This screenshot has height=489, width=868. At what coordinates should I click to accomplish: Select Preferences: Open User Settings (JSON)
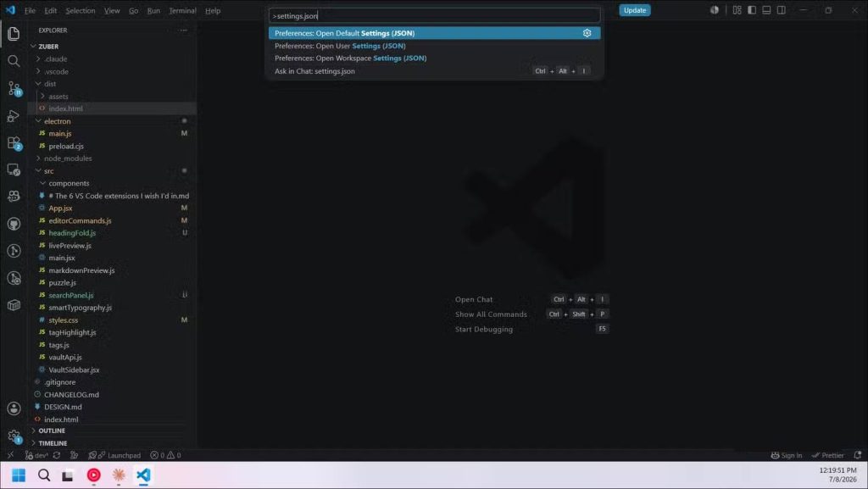[x=434, y=46]
